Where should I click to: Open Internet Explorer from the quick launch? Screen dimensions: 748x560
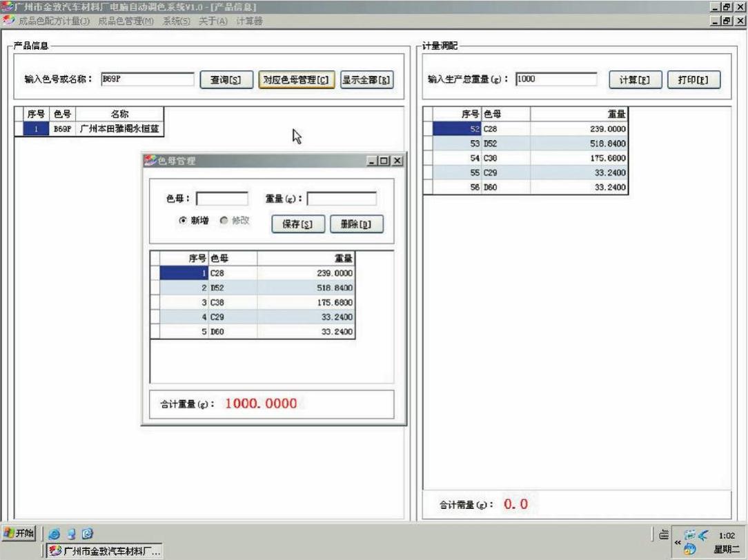tap(54, 534)
